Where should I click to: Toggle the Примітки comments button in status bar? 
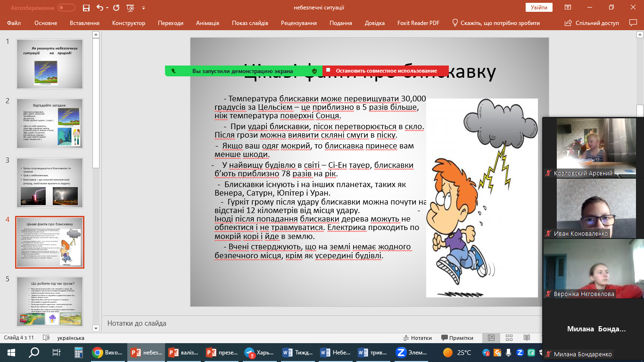(x=457, y=338)
